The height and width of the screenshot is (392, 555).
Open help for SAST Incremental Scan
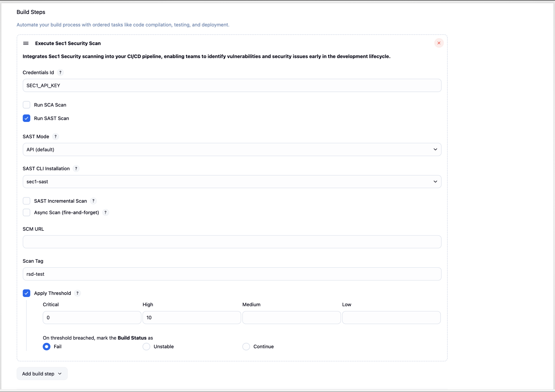click(x=93, y=201)
